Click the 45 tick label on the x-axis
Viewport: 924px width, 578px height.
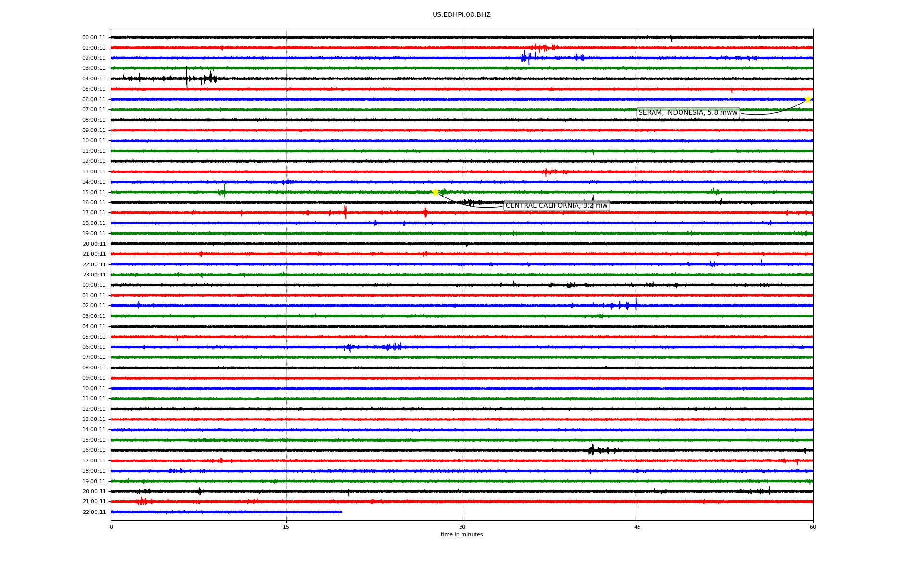coord(638,527)
